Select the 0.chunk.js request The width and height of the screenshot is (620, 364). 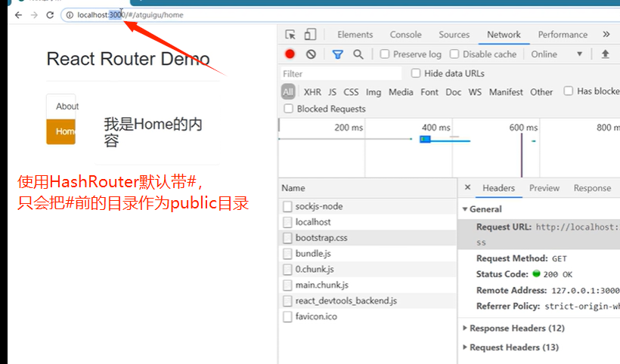pyautogui.click(x=367, y=270)
